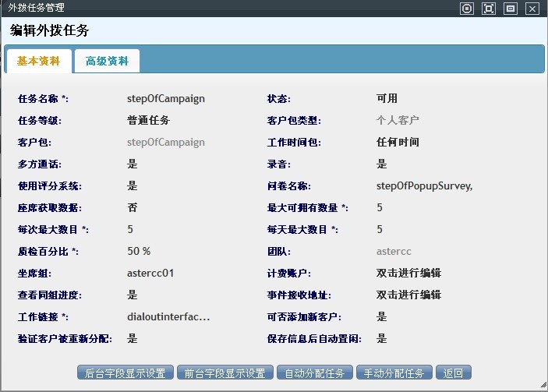This screenshot has height=392, width=548.
Task: Click the restore window icon in title bar
Action: click(x=511, y=9)
